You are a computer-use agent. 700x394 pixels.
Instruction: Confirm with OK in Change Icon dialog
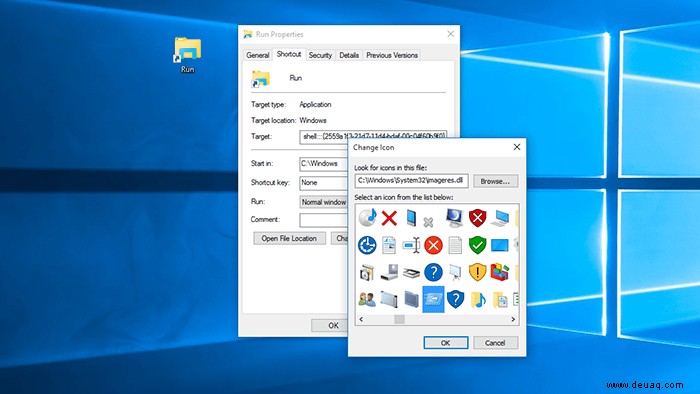(x=446, y=343)
